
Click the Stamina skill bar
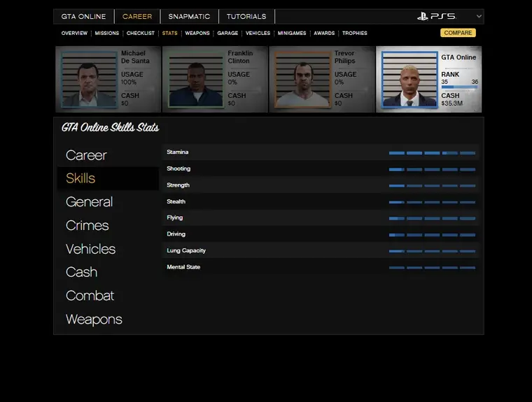coord(432,152)
